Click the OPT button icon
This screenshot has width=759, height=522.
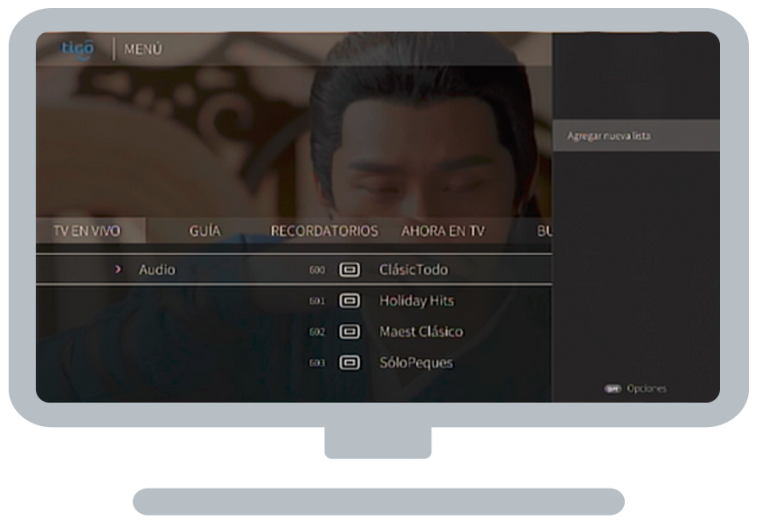pyautogui.click(x=612, y=389)
